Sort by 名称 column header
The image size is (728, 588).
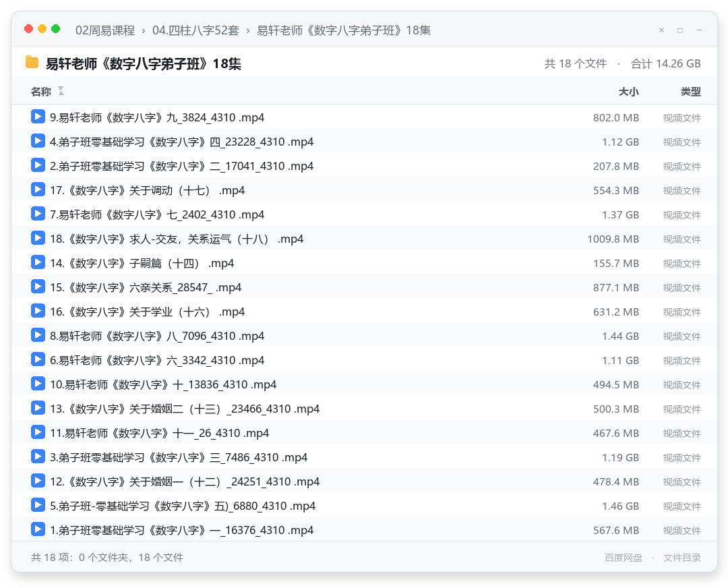click(x=41, y=92)
